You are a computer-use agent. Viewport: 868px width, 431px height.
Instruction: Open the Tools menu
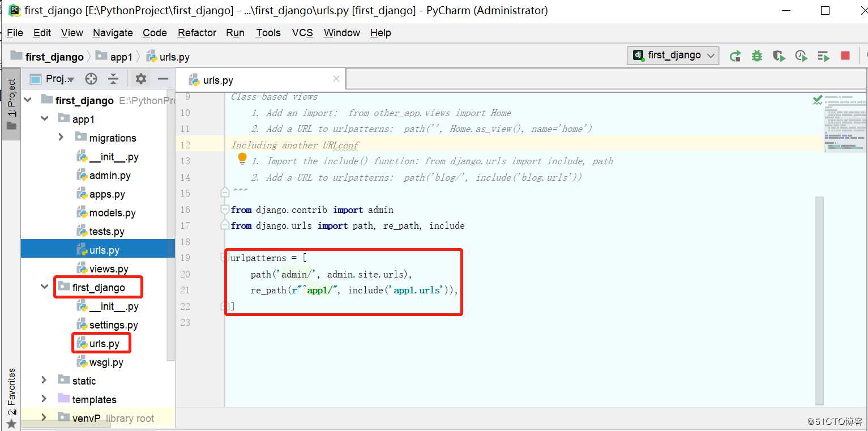[268, 32]
